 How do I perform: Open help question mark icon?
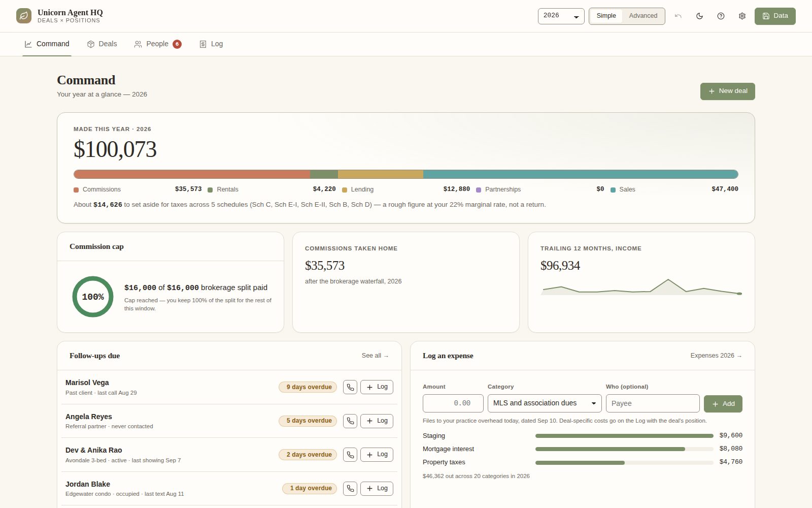pyautogui.click(x=721, y=16)
